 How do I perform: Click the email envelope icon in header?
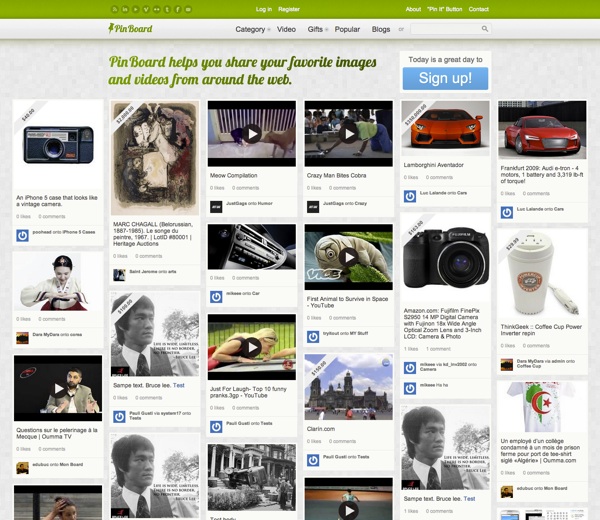[188, 9]
